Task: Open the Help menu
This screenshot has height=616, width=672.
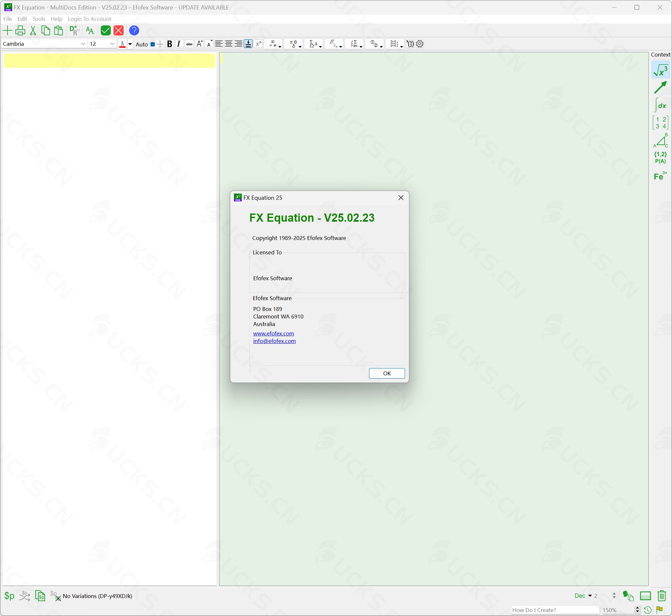Action: click(x=56, y=19)
